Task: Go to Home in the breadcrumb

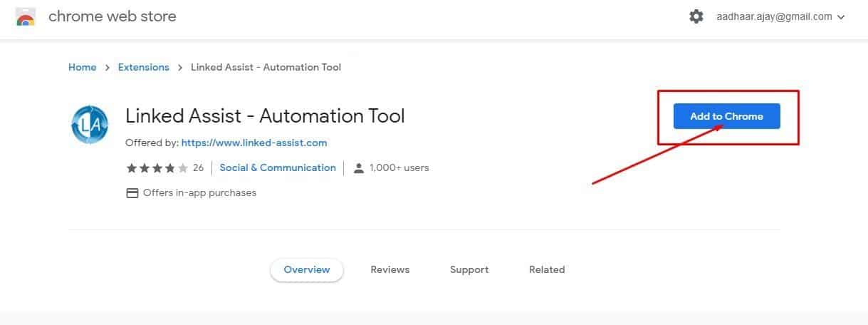Action: click(x=82, y=67)
